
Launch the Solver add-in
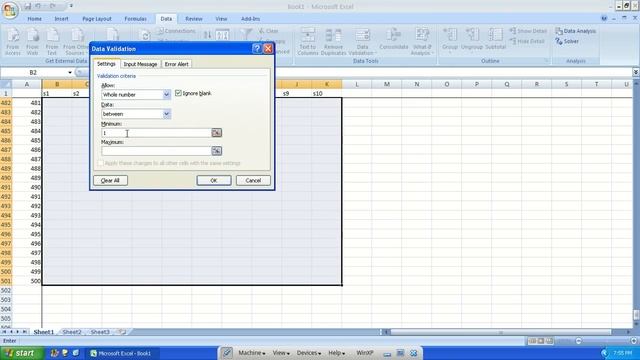tap(567, 41)
